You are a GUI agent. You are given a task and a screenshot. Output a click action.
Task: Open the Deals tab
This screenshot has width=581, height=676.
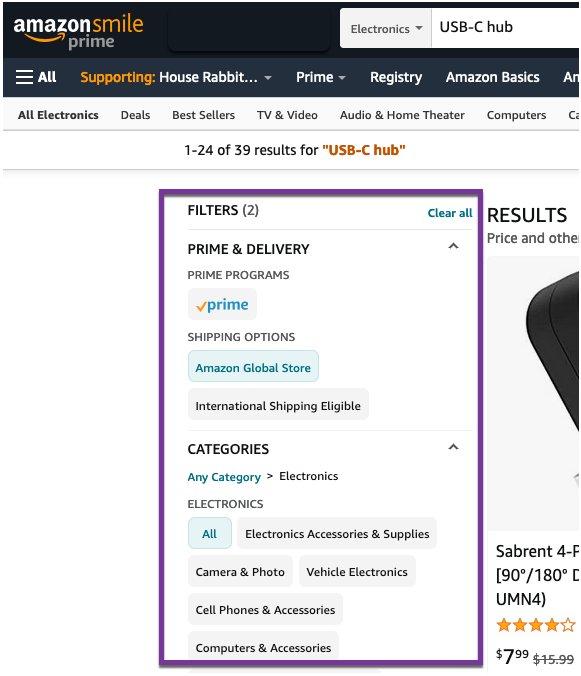coord(135,115)
